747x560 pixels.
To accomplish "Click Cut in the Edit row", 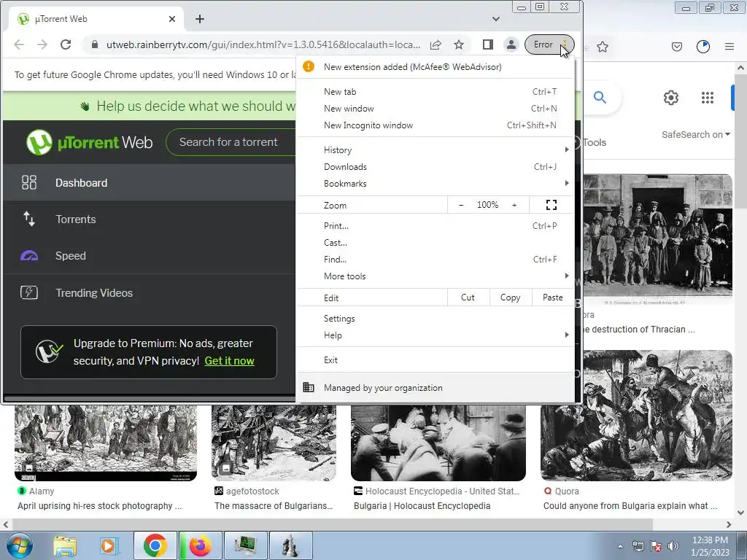I will coord(468,297).
